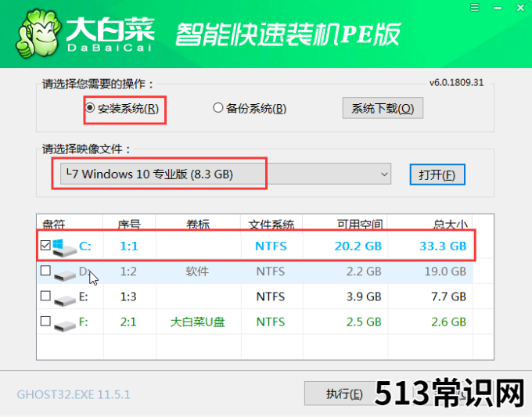The width and height of the screenshot is (532, 417).
Task: Click the 打开(F) button
Action: click(x=437, y=174)
